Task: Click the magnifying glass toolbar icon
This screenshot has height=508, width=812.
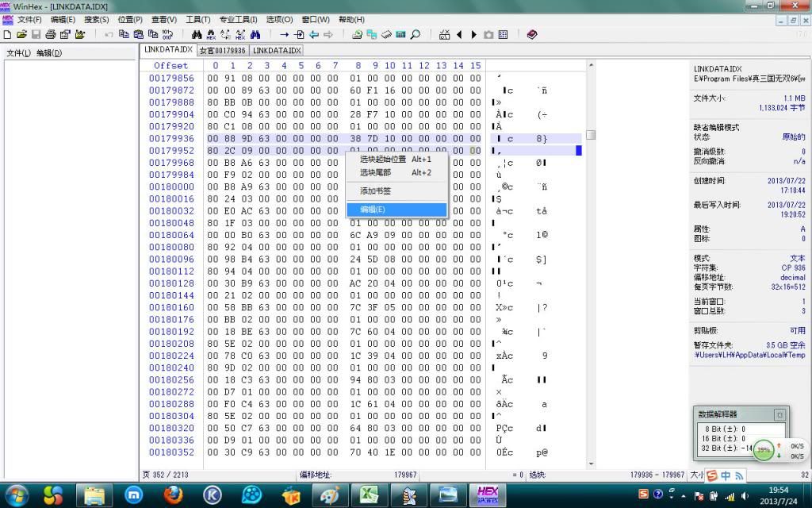Action: pos(415,35)
